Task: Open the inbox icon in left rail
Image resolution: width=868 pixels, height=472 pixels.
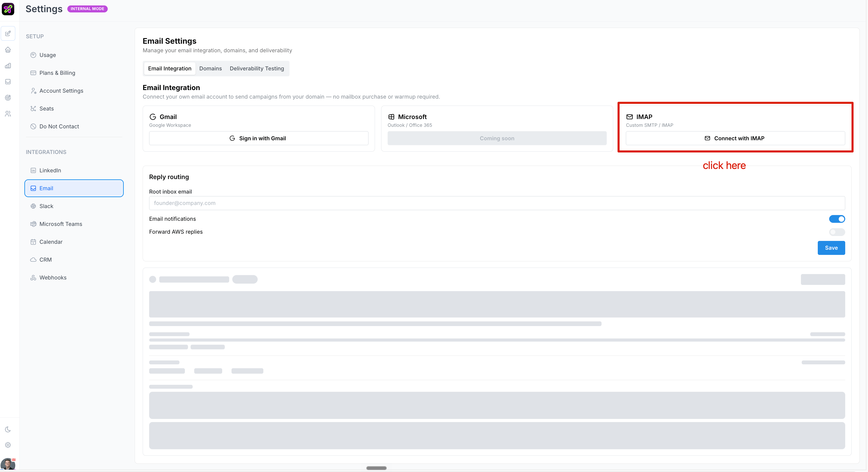Action: coord(8,82)
